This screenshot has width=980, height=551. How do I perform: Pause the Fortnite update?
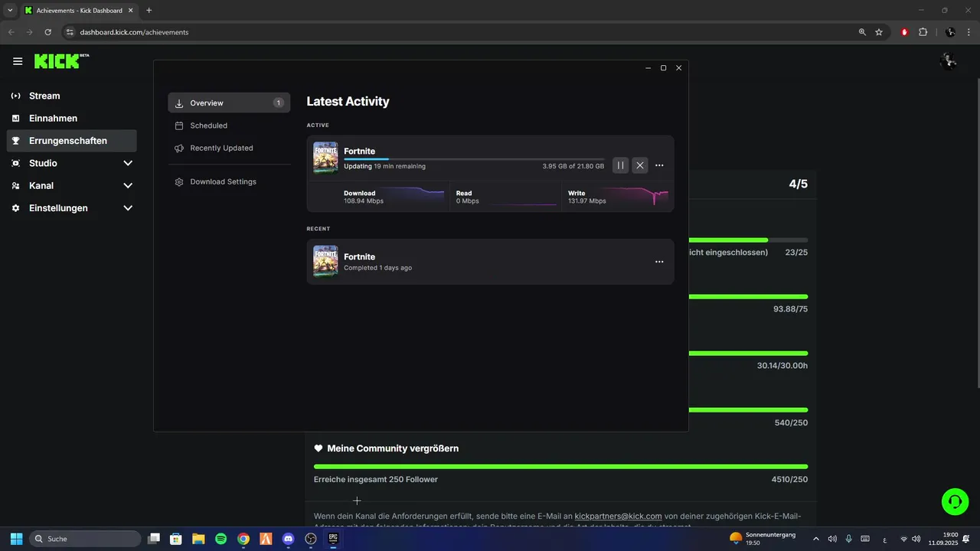pos(620,165)
